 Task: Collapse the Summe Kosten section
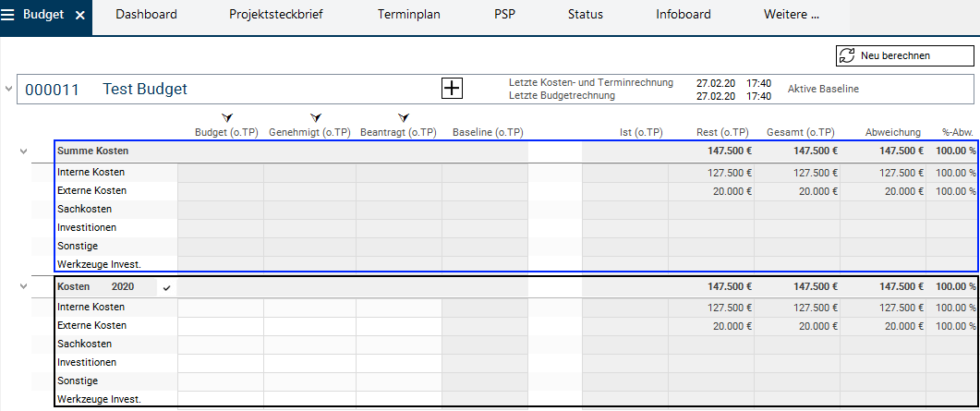(x=24, y=151)
